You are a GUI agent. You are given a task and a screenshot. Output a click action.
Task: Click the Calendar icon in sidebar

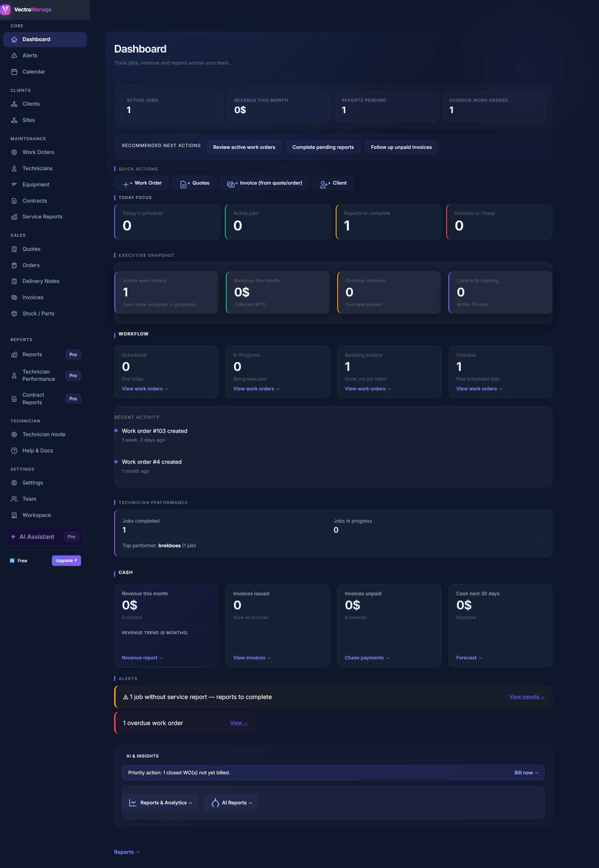[x=14, y=72]
